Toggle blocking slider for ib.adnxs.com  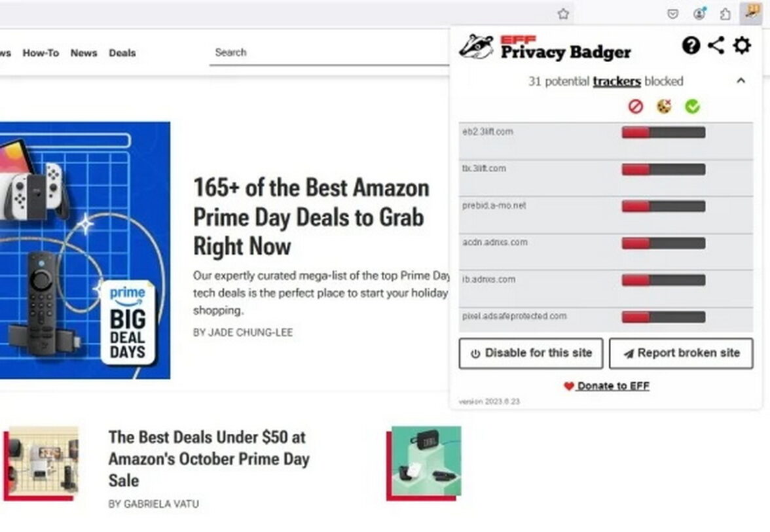[x=663, y=280]
